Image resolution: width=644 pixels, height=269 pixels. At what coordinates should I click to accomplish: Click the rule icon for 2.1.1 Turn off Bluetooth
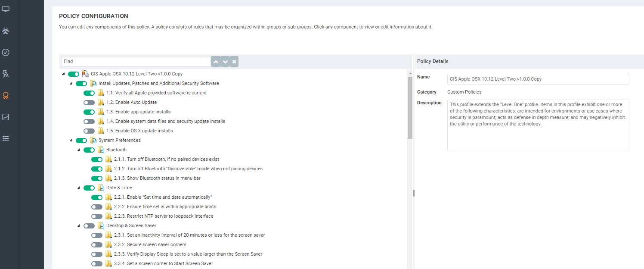[x=108, y=159]
